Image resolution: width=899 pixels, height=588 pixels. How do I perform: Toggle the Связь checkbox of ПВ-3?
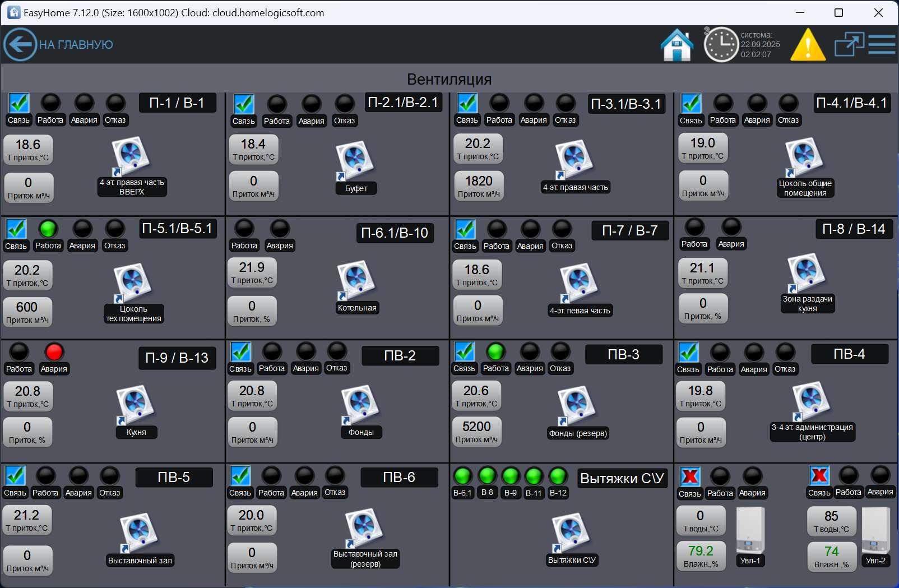coord(465,351)
